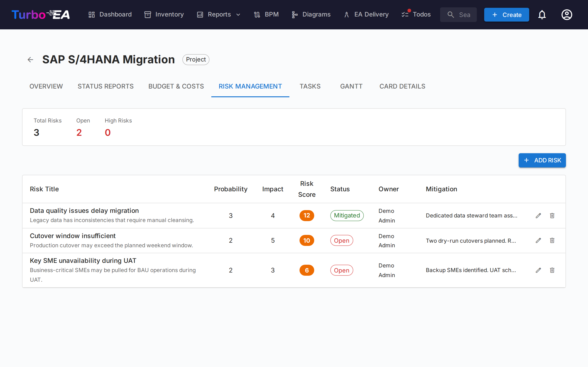Open the Diagrams section
Viewport: 588px width, 367px height.
pyautogui.click(x=311, y=14)
